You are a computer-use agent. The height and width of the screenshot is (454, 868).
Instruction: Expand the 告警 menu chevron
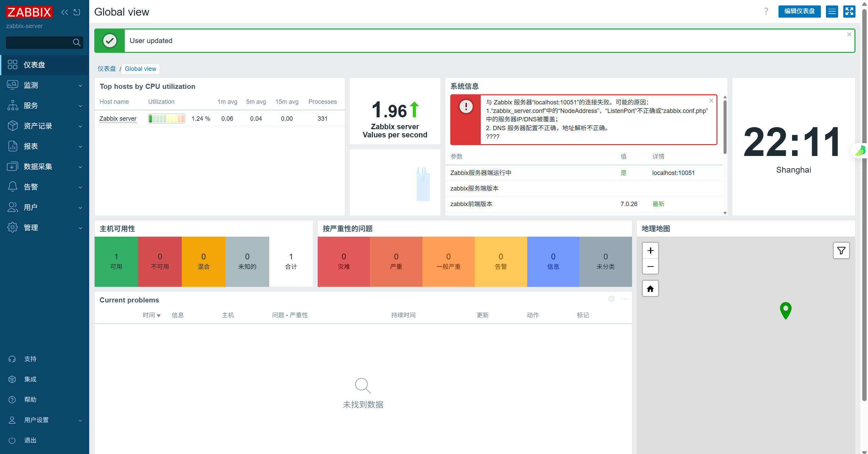click(x=80, y=187)
